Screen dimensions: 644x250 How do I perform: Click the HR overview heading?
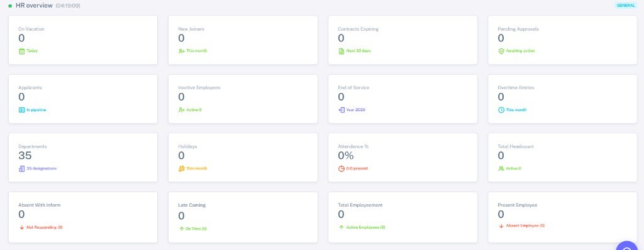(x=34, y=6)
